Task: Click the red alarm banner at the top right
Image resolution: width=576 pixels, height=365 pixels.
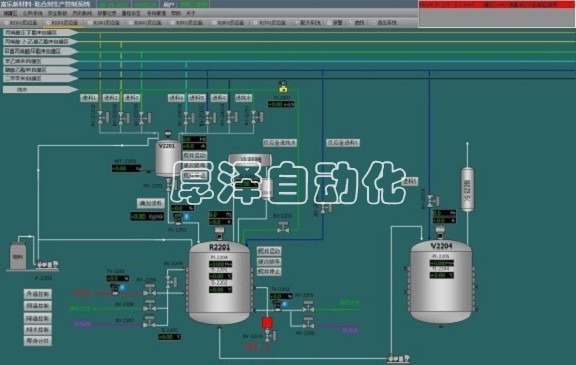Action: [497, 5]
